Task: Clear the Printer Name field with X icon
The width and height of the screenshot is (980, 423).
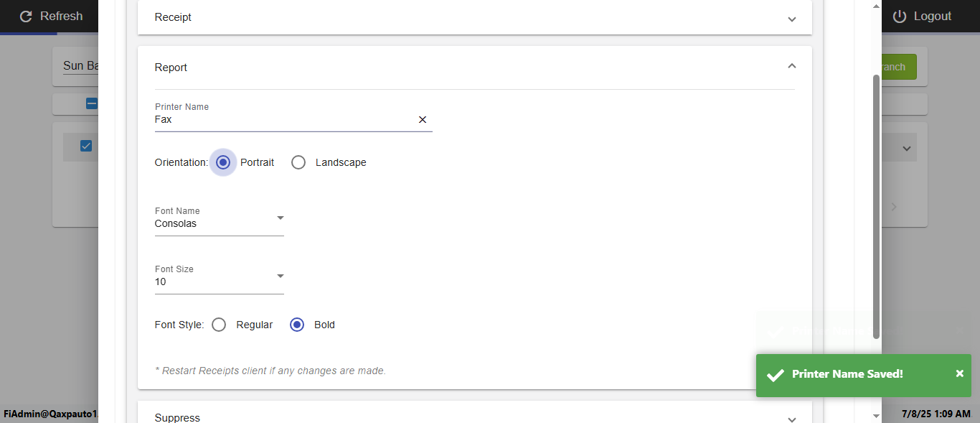Action: [x=423, y=120]
